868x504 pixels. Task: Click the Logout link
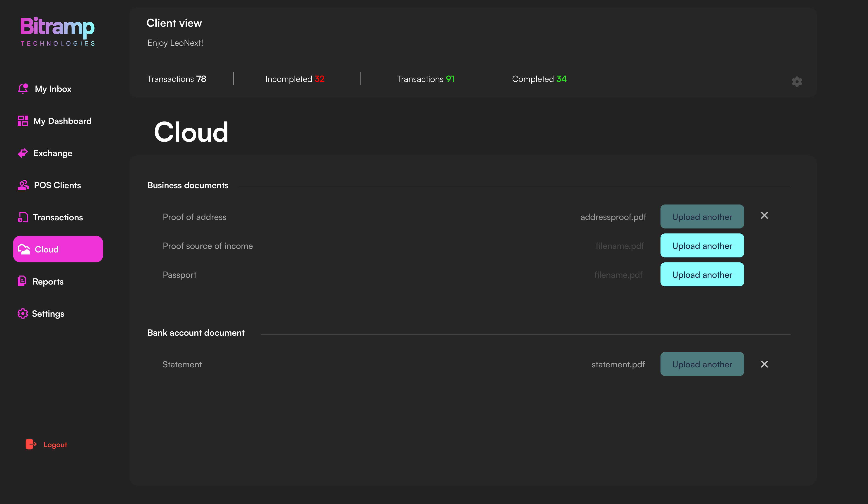[55, 445]
